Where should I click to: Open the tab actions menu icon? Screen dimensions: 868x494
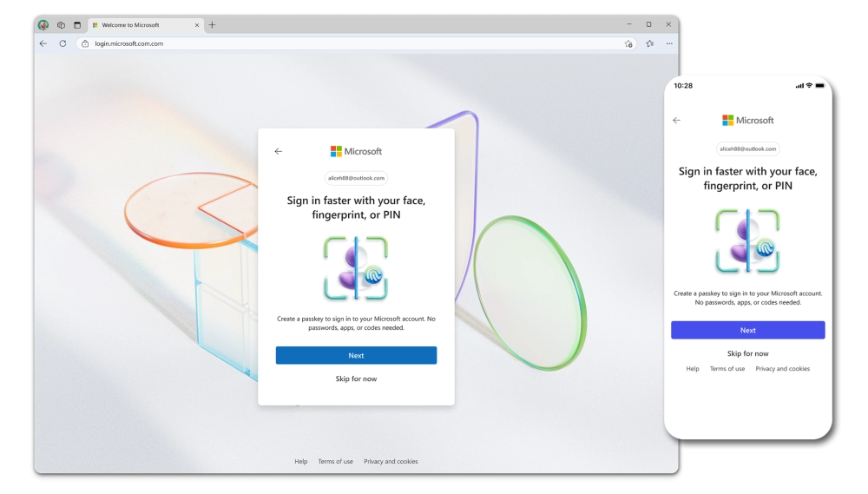[76, 25]
